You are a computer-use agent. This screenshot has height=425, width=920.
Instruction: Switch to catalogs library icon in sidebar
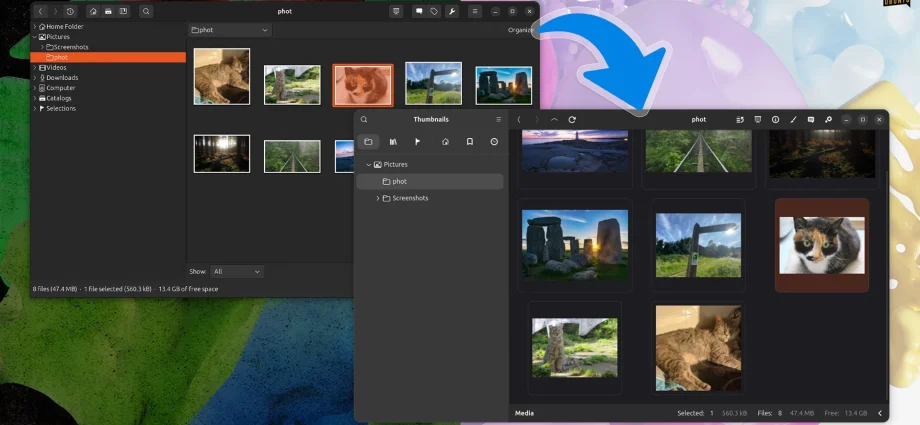(x=393, y=141)
